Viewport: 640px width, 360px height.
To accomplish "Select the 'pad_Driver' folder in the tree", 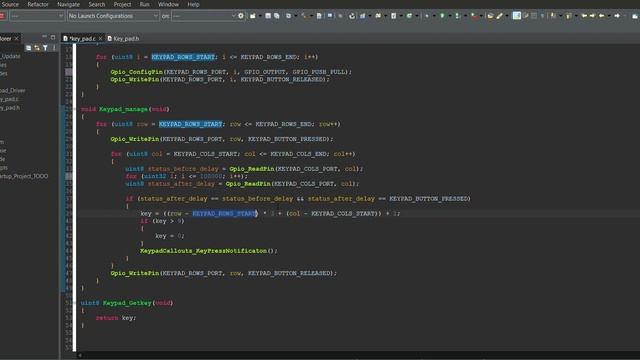I will tap(13, 90).
